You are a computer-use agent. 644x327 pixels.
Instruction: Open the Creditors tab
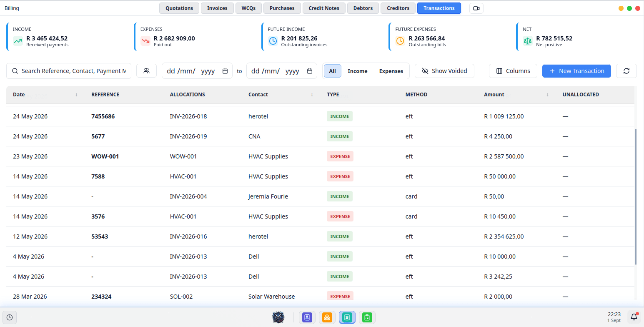398,8
